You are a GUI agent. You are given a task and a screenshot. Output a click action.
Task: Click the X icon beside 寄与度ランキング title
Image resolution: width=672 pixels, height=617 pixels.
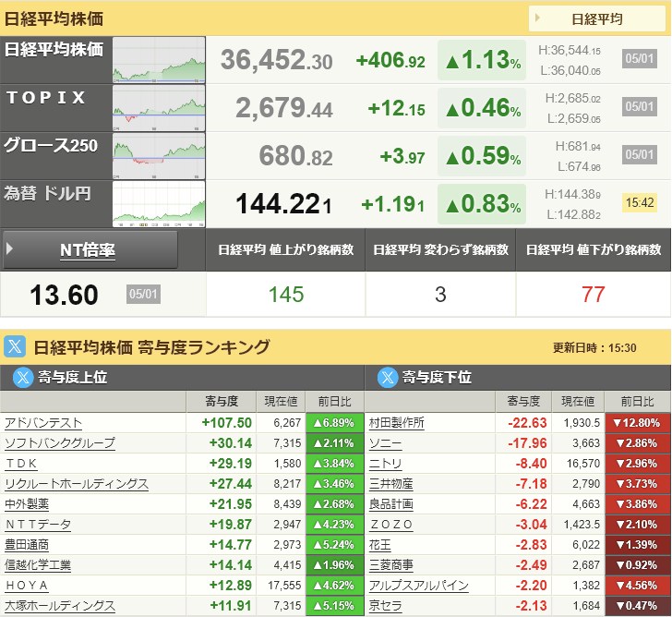(15, 346)
